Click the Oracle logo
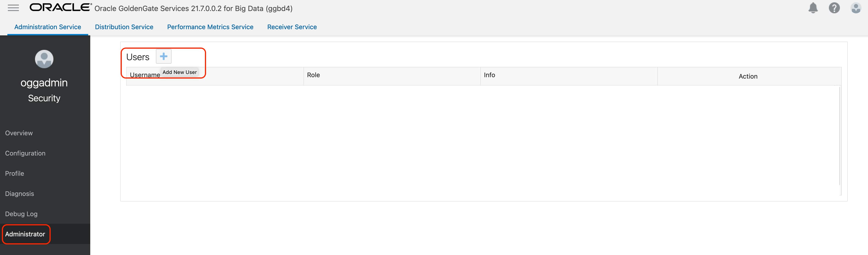868x255 pixels. click(x=60, y=7)
